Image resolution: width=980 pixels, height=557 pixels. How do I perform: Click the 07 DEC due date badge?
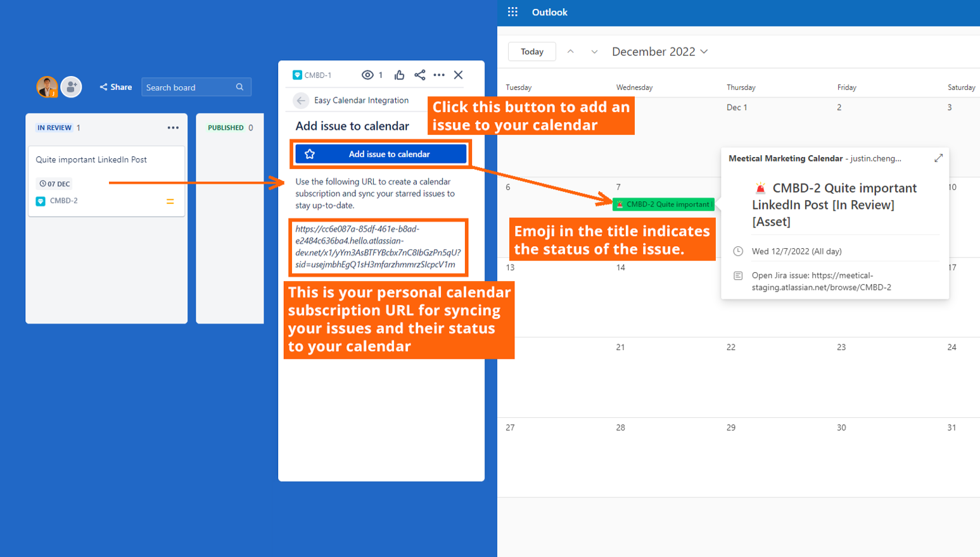click(54, 184)
